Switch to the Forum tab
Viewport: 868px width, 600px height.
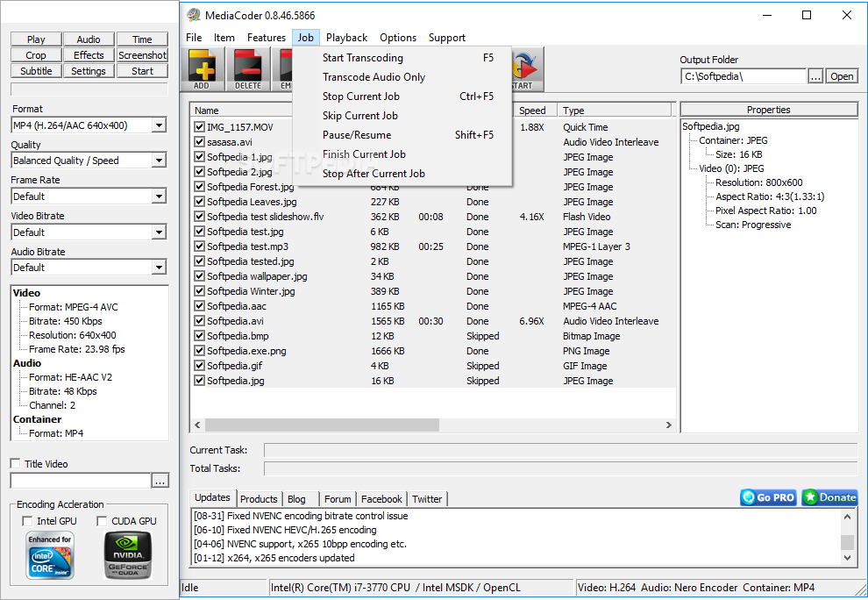pyautogui.click(x=338, y=499)
